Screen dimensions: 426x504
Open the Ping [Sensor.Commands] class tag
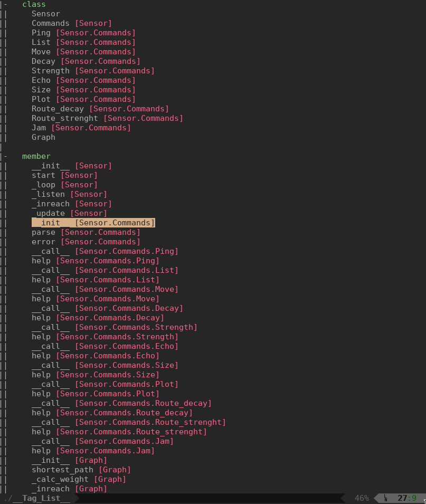tap(83, 33)
